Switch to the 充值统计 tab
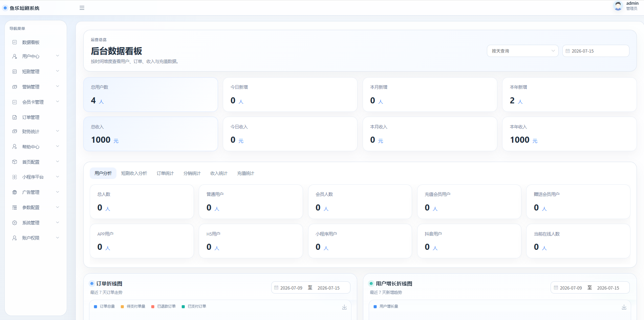This screenshot has height=320, width=644. click(x=245, y=173)
